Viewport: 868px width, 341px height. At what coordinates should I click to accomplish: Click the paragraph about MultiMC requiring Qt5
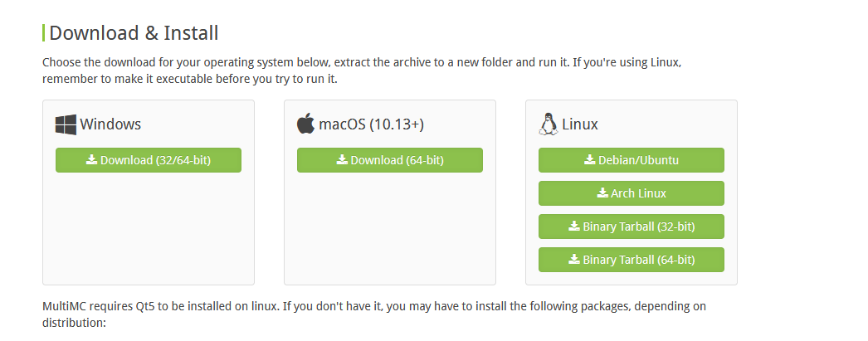point(373,314)
